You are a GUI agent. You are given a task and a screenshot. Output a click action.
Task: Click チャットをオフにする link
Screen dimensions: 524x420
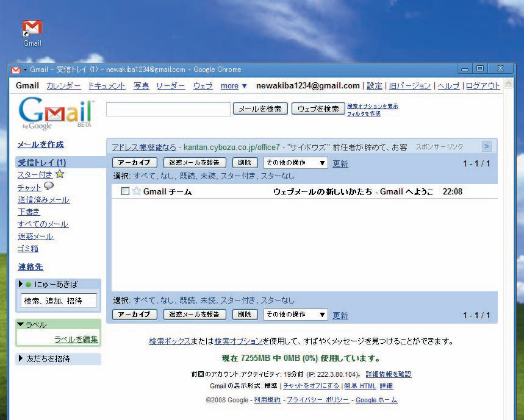tap(311, 386)
